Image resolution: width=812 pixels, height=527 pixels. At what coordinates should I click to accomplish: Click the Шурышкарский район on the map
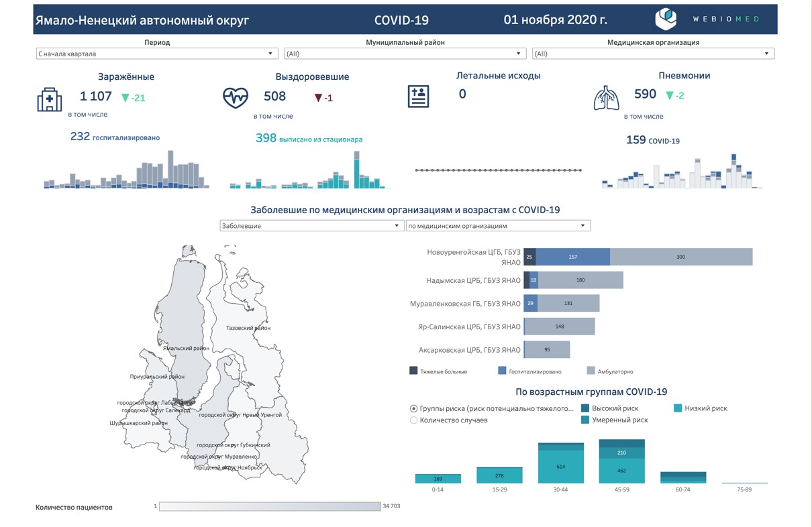[x=139, y=423]
